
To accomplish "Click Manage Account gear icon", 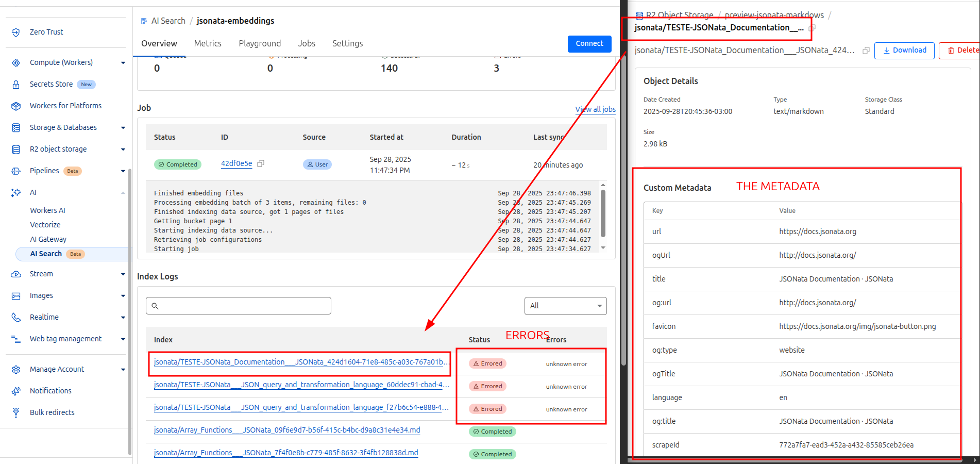I will 16,370.
